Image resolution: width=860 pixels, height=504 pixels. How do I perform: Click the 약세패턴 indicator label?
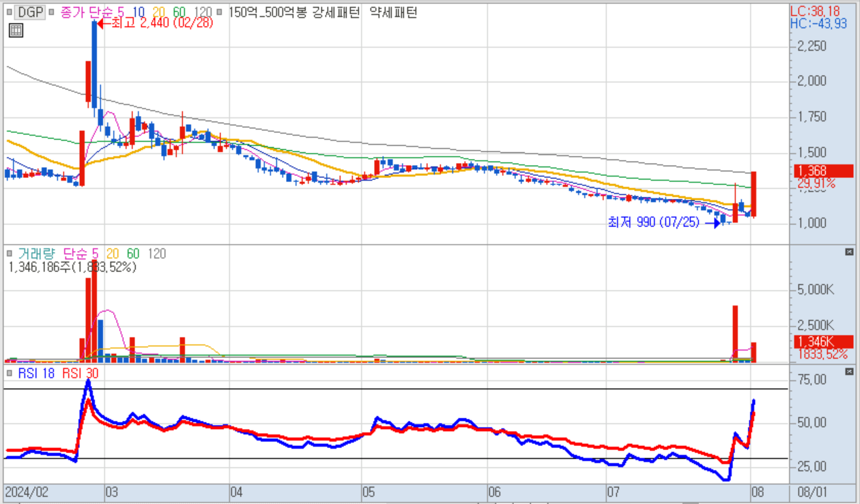coord(393,12)
